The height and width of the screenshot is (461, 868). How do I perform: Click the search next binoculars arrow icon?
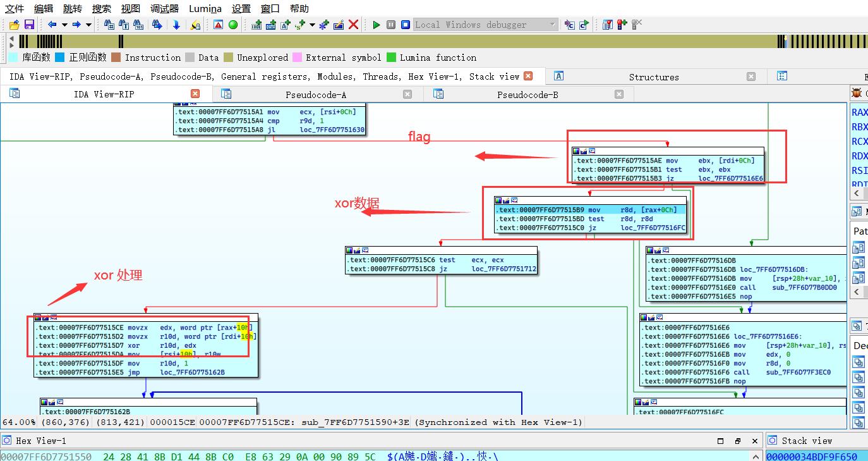click(157, 25)
